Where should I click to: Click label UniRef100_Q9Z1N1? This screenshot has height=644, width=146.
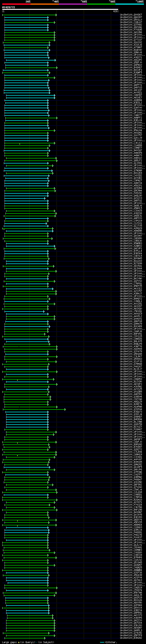tap(131, 27)
